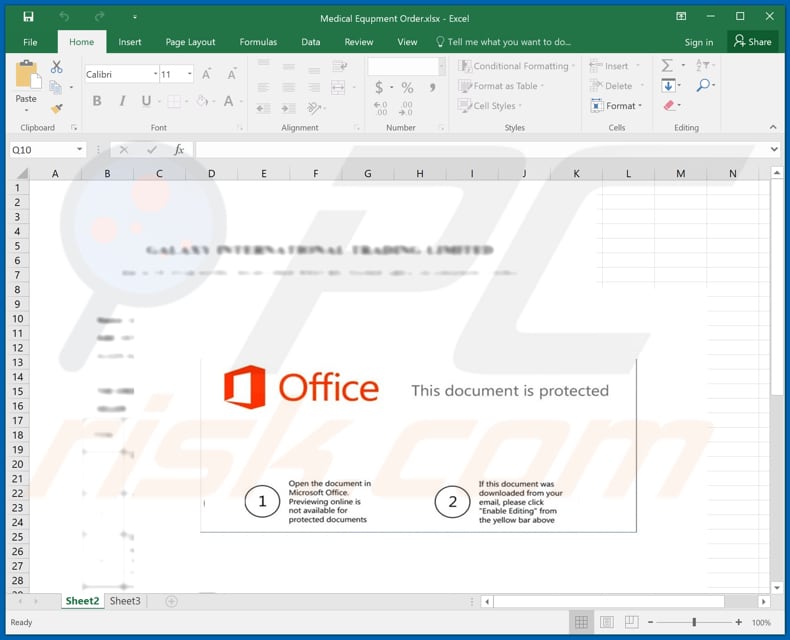Switch to the Page Layout tab
The height and width of the screenshot is (640, 790).
(190, 42)
